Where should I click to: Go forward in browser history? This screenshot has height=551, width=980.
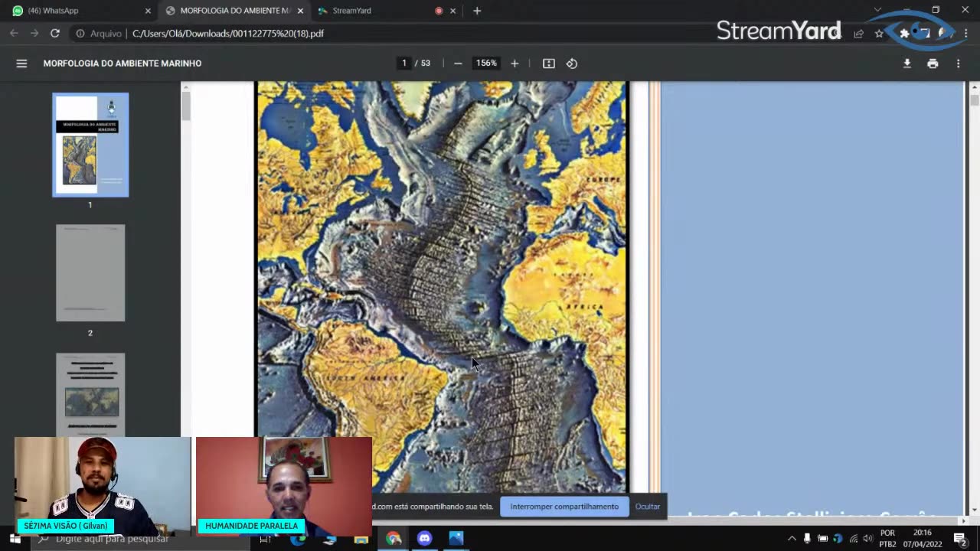34,34
